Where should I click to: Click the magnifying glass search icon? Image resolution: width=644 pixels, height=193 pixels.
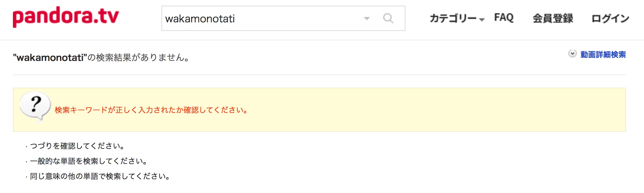point(388,18)
